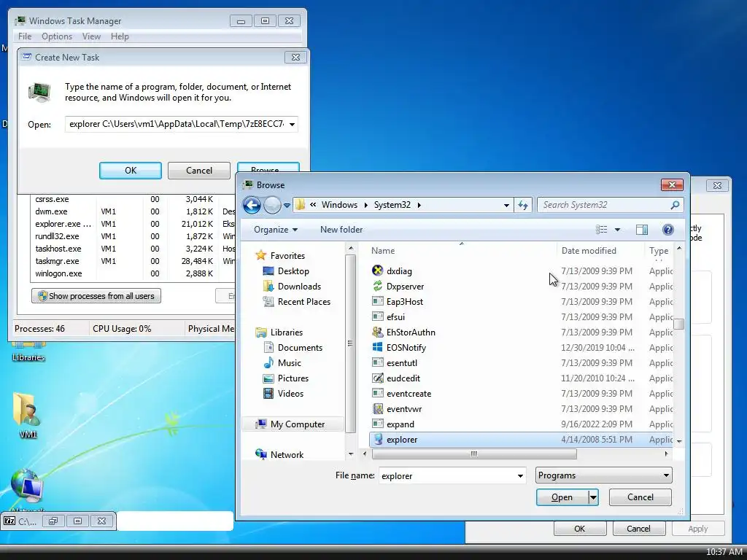Open Pictures library in navigation pane
Screen dimensions: 747x560
point(293,378)
